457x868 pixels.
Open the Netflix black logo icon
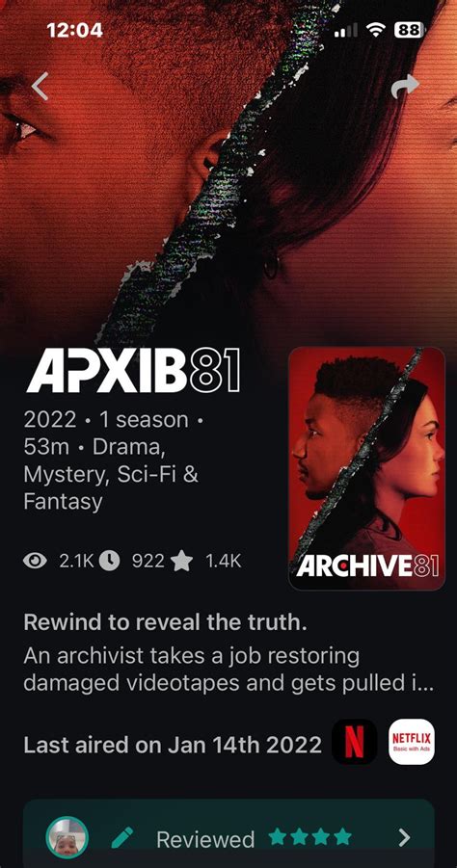point(355,742)
